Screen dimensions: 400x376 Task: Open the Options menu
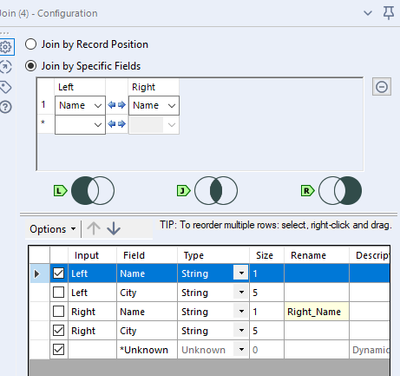tap(53, 229)
